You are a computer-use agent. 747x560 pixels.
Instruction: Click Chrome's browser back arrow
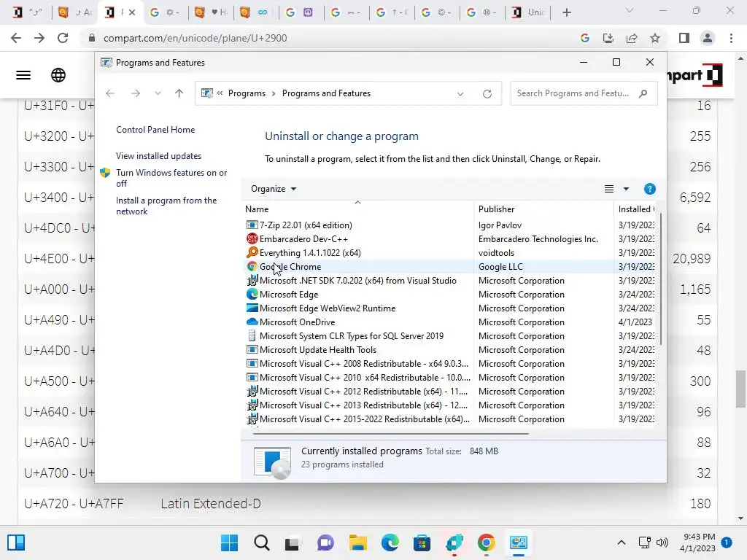[16, 38]
